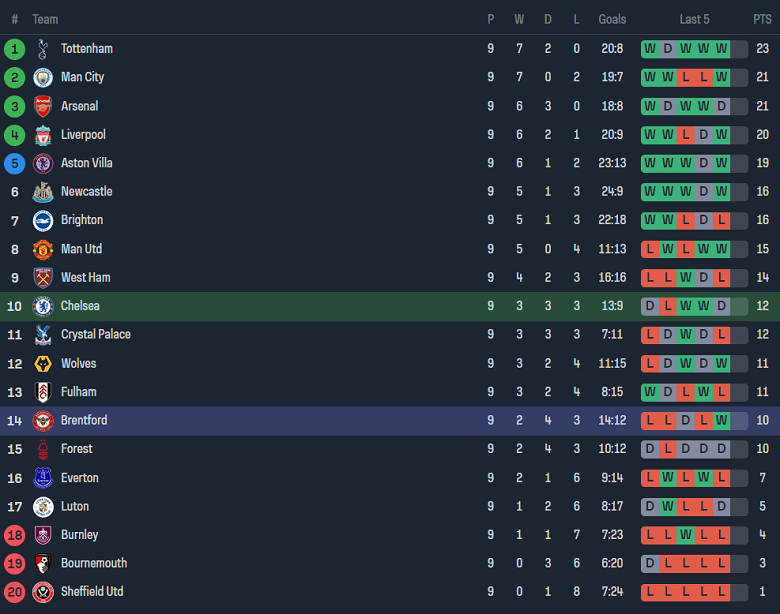Screen dimensions: 780x614
Task: Click the Man City club crest
Action: pos(43,77)
